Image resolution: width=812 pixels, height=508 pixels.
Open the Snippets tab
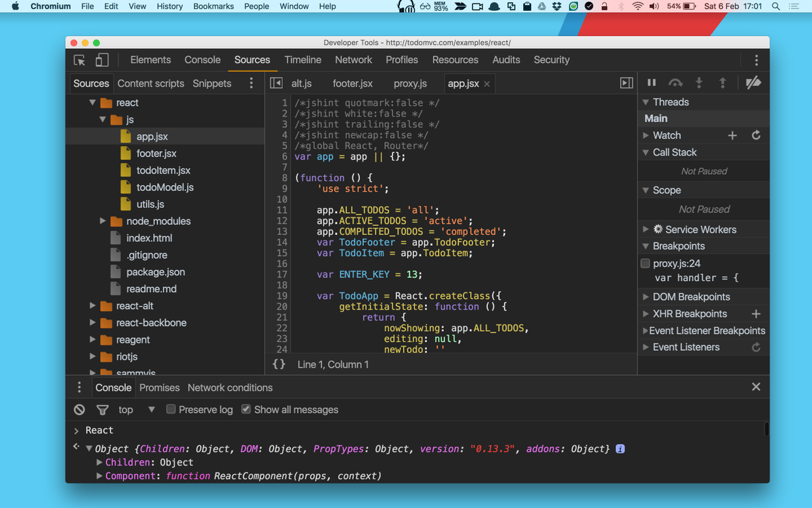[212, 83]
